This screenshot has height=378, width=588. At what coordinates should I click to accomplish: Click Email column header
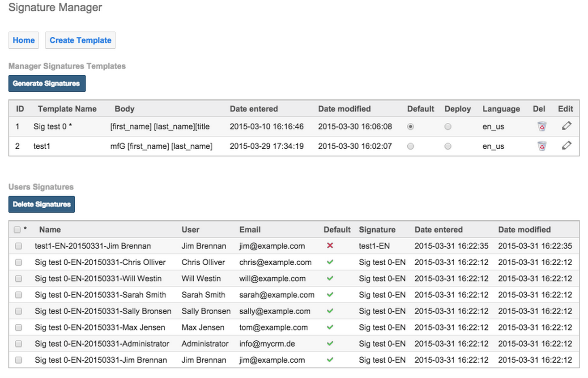pyautogui.click(x=250, y=230)
